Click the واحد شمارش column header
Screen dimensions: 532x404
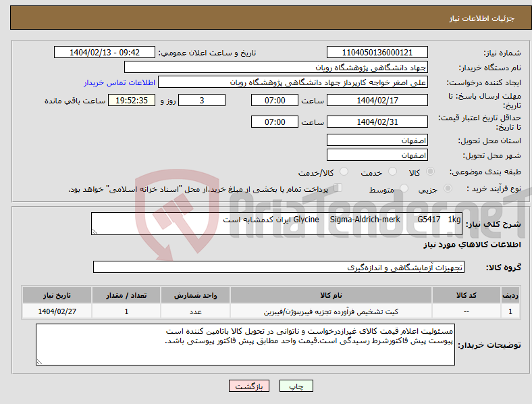point(195,295)
